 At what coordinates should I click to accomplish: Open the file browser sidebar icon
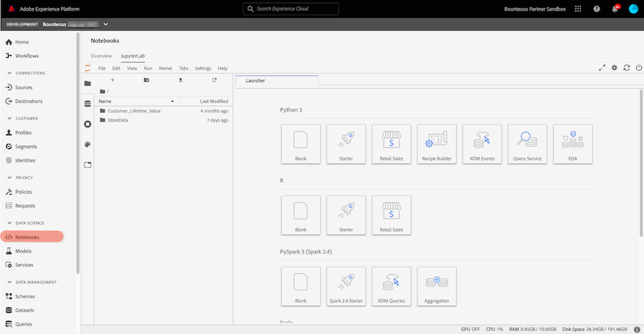tap(87, 83)
